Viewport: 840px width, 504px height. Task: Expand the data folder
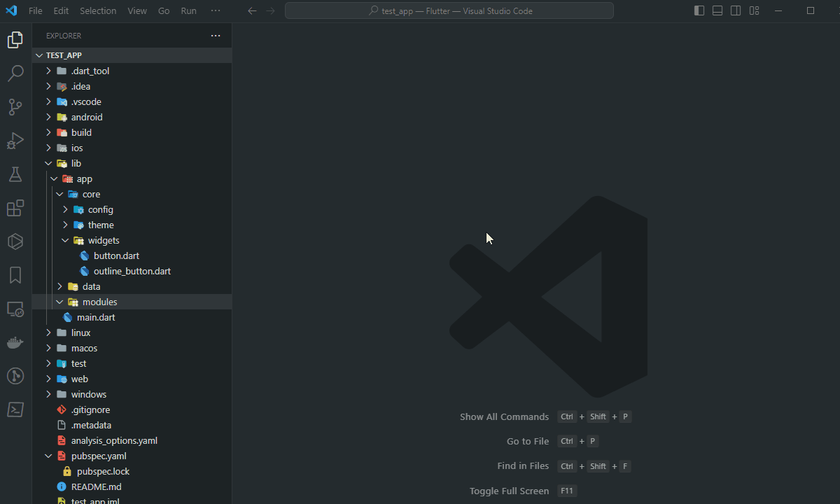tap(132, 286)
